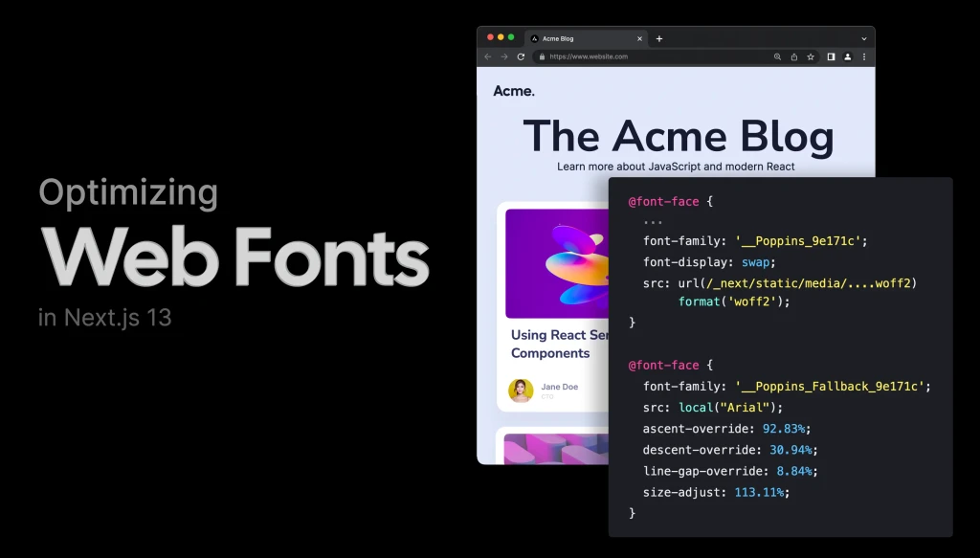Viewport: 980px width, 558px height.
Task: Toggle the browser side panel icon
Action: (832, 56)
